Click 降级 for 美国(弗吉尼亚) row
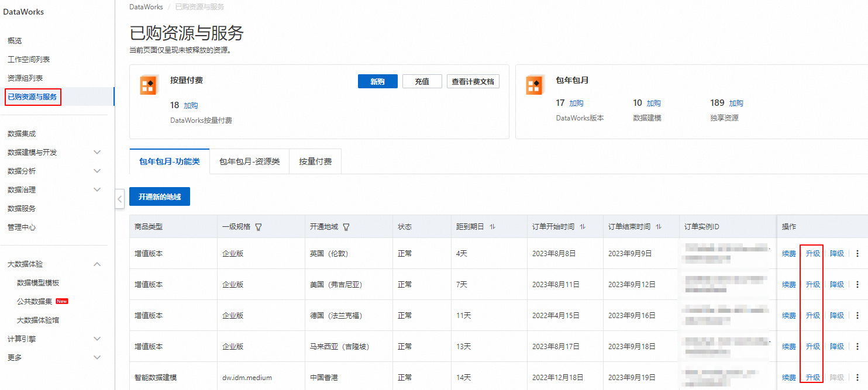The height and width of the screenshot is (390, 868). 837,284
